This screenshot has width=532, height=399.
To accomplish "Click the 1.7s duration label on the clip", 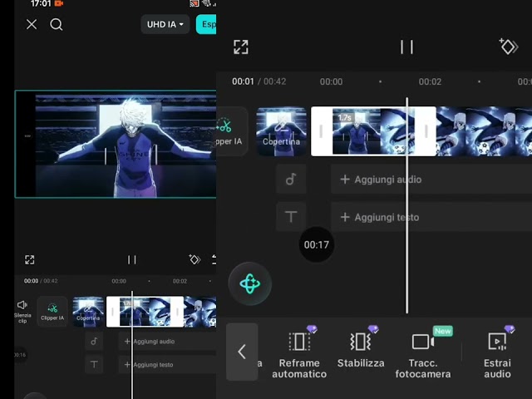I will point(344,118).
